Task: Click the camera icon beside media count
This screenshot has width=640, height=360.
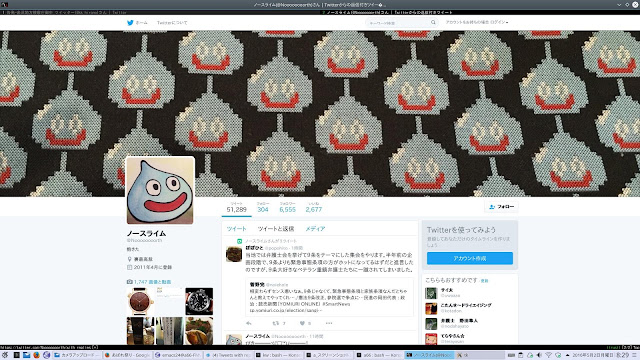Action: (130, 282)
